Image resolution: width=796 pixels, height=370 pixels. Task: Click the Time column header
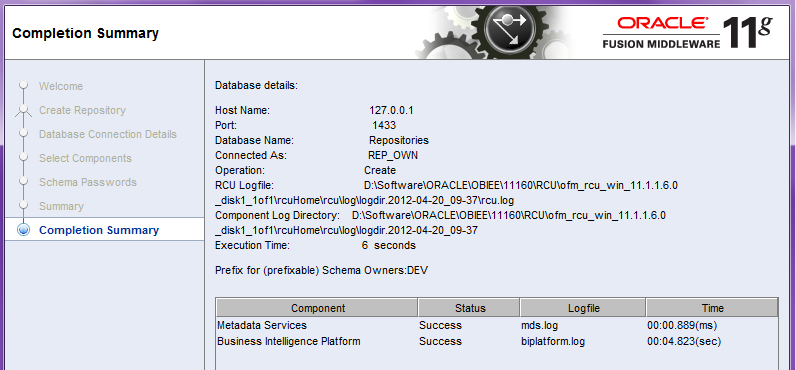(712, 308)
